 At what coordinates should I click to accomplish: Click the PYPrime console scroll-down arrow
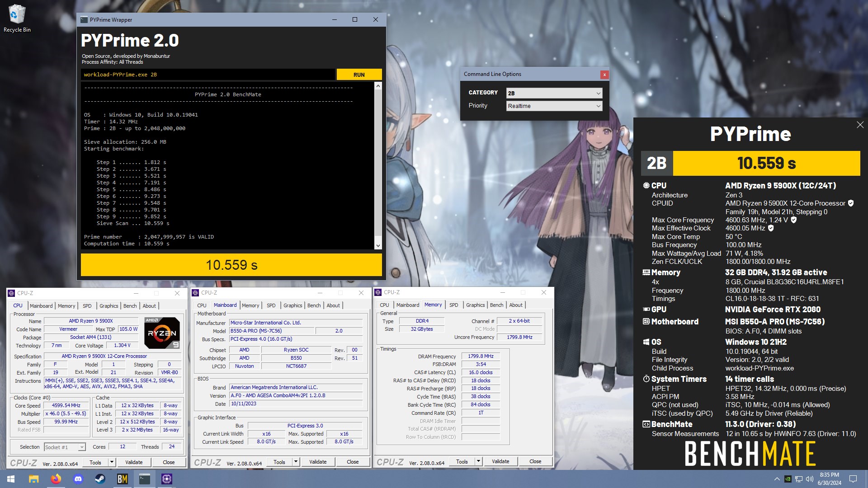coord(378,245)
